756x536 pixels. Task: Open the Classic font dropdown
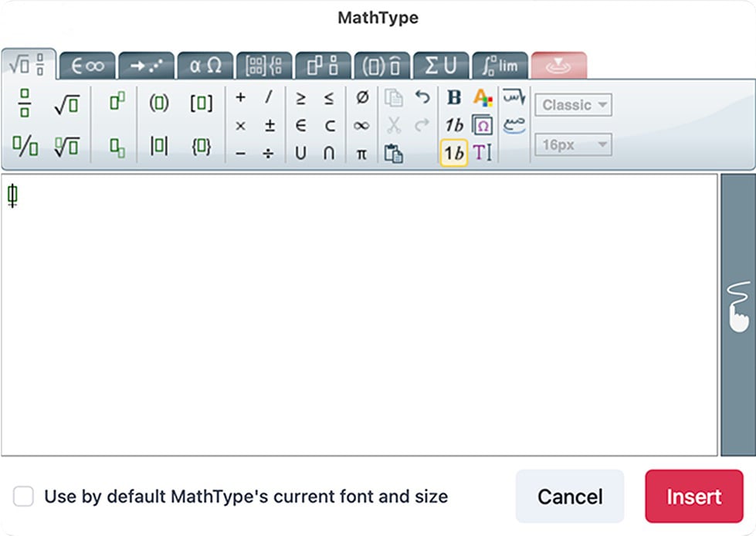[573, 104]
